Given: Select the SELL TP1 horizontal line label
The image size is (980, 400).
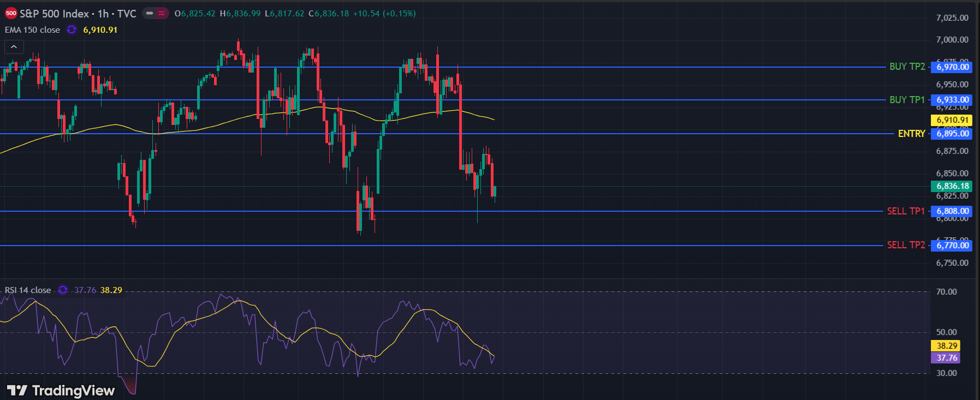Looking at the screenshot, I should (906, 211).
